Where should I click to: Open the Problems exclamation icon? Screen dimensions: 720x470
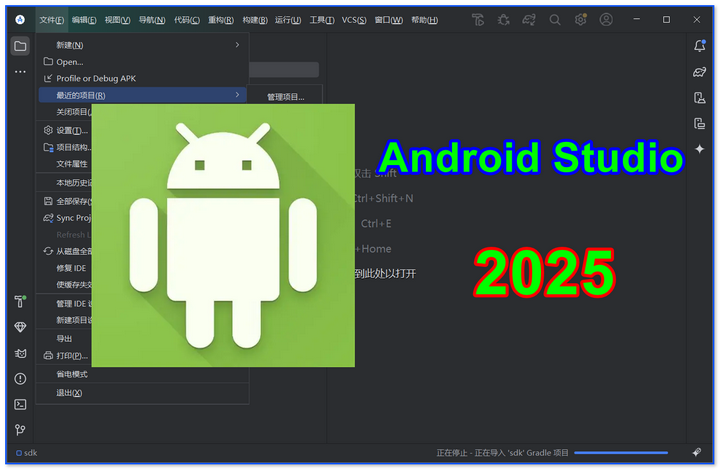pos(20,379)
